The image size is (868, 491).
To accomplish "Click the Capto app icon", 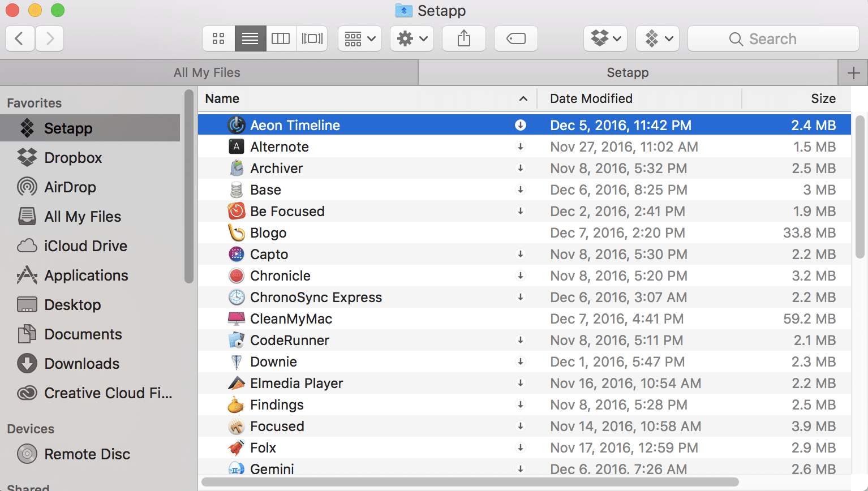I will [237, 254].
